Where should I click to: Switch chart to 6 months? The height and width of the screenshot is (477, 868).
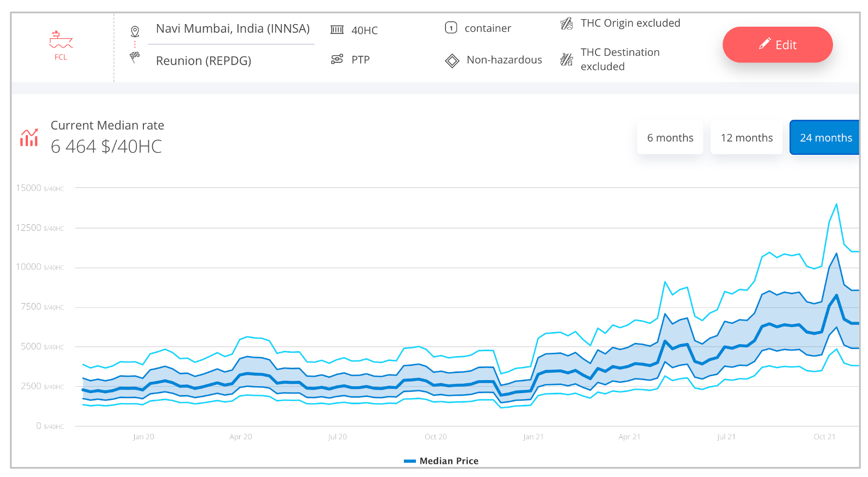tap(670, 138)
